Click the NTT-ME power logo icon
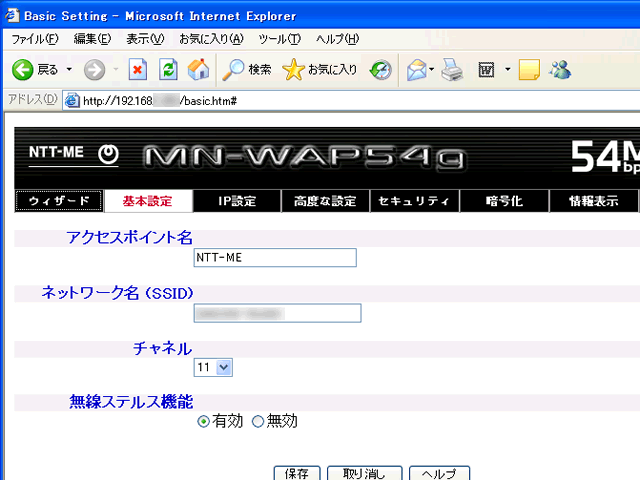The height and width of the screenshot is (480, 640). click(x=108, y=154)
